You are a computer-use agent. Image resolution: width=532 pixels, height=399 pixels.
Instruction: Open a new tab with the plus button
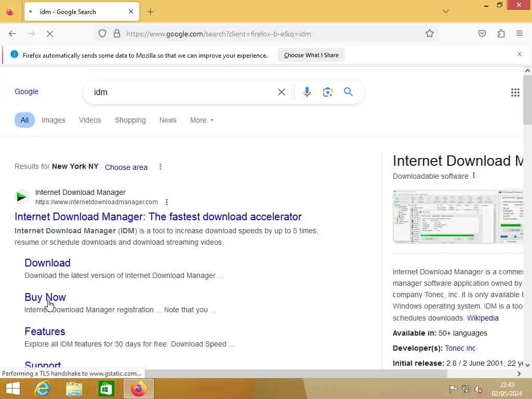click(x=151, y=12)
